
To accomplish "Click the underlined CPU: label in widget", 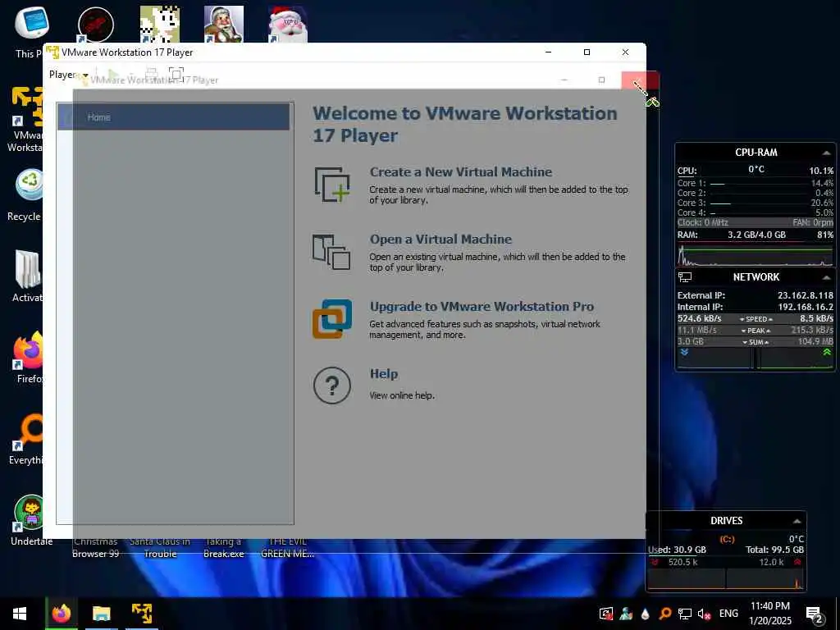I will [x=687, y=171].
